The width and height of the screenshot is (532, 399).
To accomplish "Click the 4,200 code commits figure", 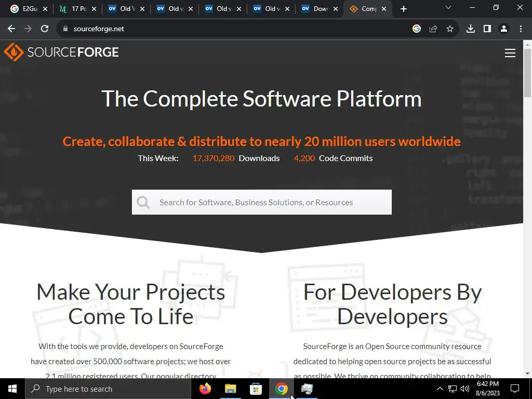I will coord(304,158).
